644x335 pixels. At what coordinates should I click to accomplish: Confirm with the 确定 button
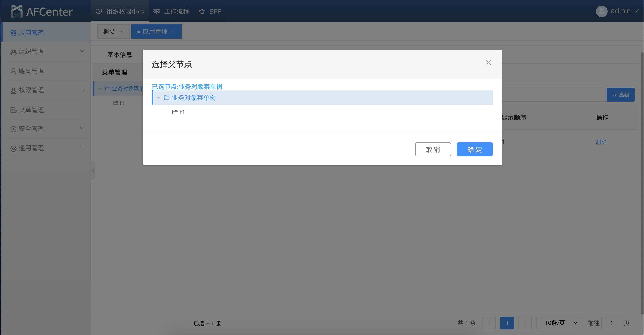coord(475,149)
